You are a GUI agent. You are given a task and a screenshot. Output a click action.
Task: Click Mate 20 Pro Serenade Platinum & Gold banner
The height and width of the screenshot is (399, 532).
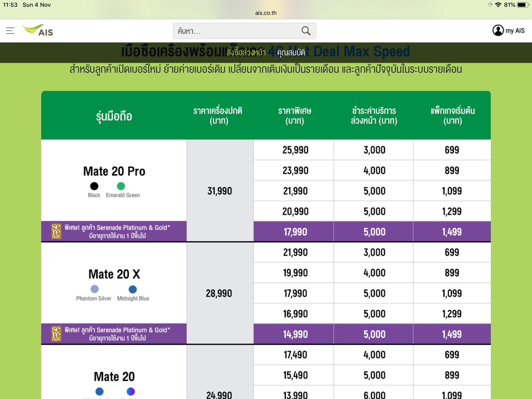pyautogui.click(x=114, y=231)
